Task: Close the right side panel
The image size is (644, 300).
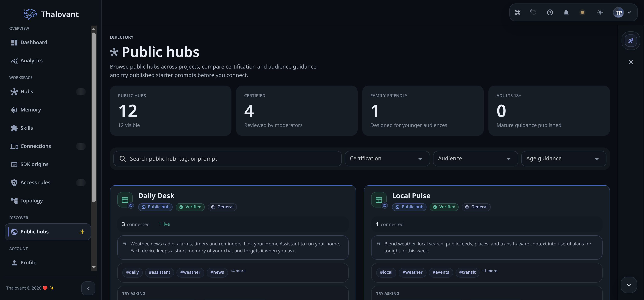Action: [631, 62]
